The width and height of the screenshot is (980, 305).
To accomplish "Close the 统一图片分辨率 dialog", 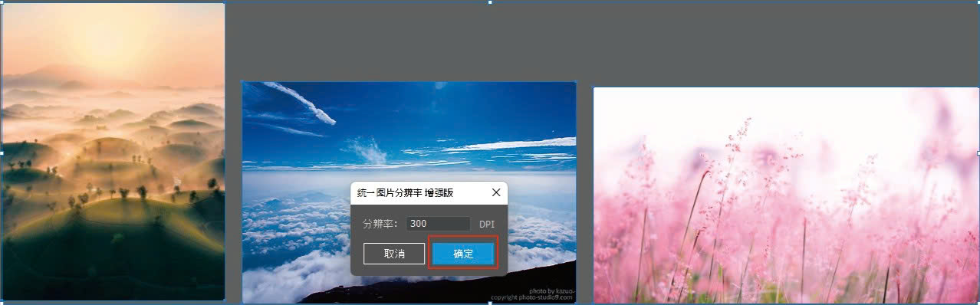I will pos(495,192).
